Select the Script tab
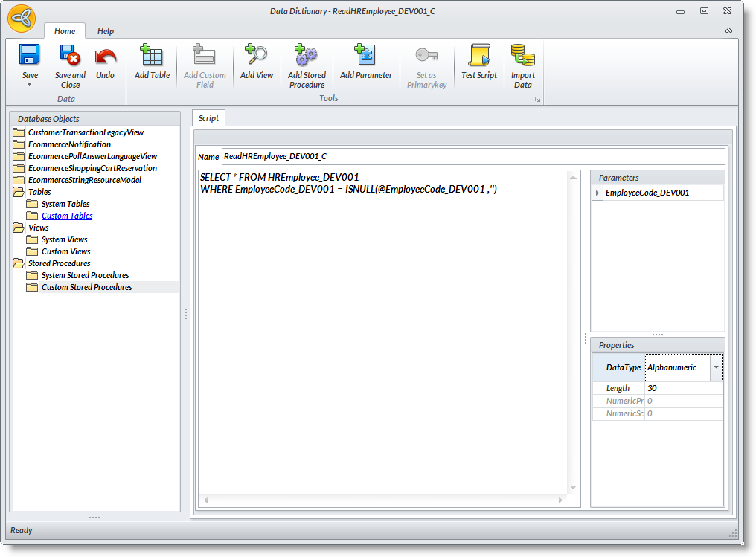 click(x=208, y=118)
